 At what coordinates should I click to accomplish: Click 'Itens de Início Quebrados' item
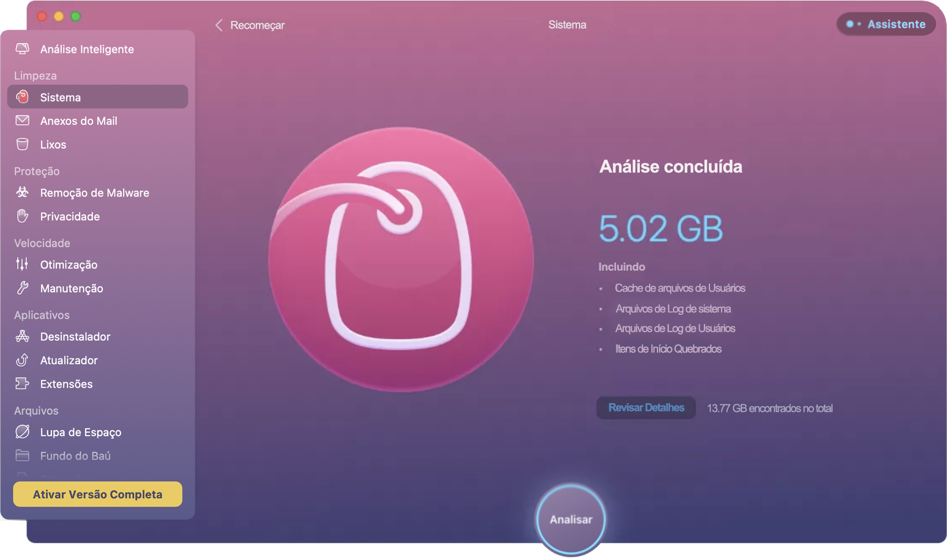coord(668,348)
